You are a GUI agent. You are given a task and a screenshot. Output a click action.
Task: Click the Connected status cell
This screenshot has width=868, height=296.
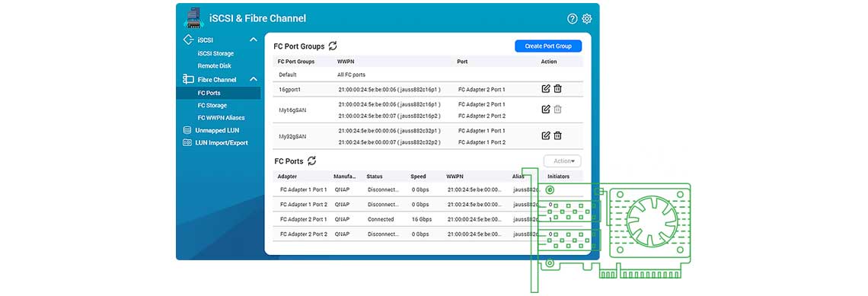[381, 219]
